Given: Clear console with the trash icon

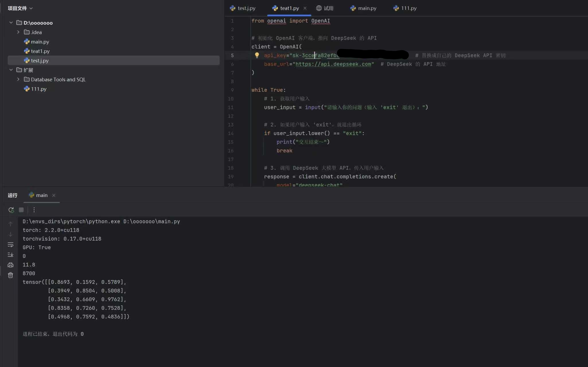Looking at the screenshot, I should (x=11, y=275).
